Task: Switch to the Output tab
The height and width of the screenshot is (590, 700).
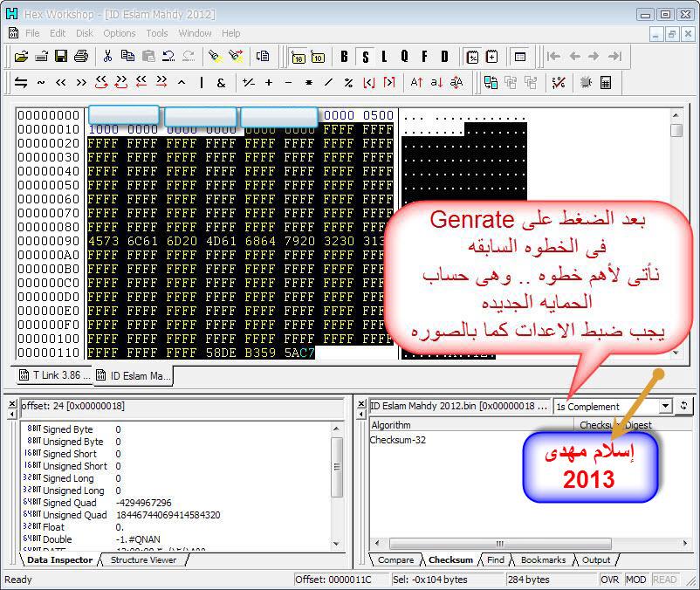Action: [596, 559]
